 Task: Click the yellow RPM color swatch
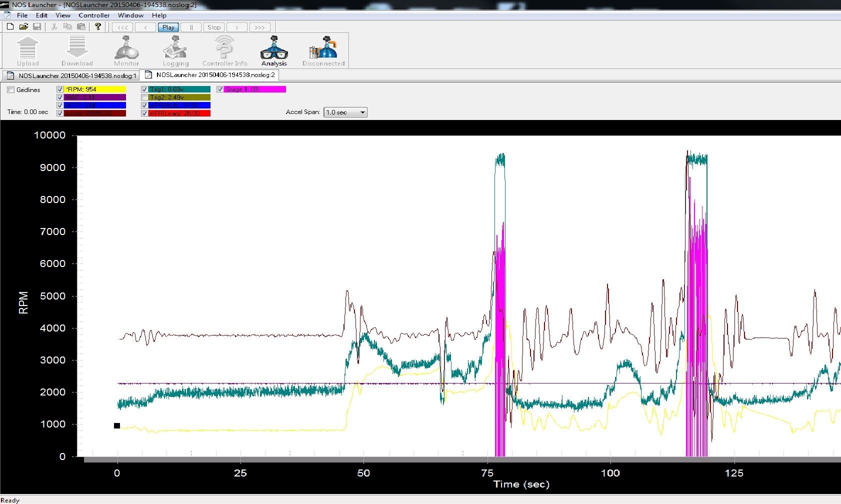click(x=95, y=89)
